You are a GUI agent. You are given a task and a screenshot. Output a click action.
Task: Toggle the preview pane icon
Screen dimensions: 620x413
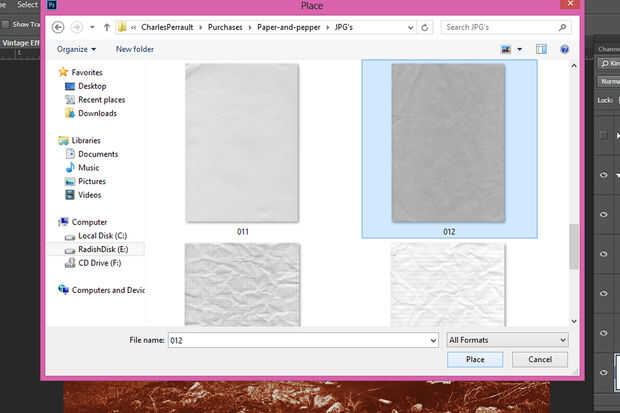point(541,49)
